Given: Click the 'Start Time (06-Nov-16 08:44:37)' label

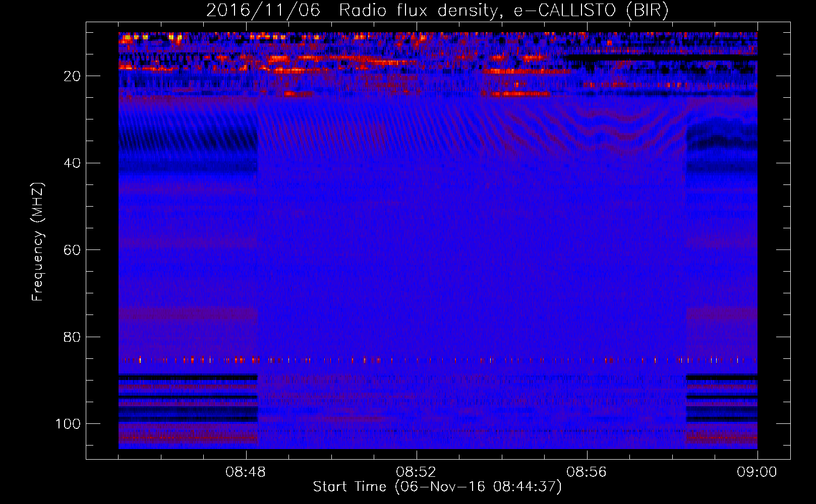Looking at the screenshot, I should point(437,487).
